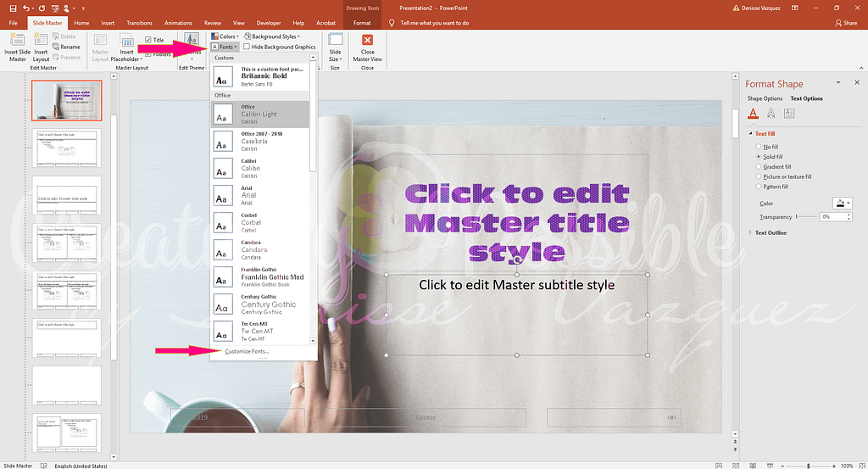Select the Solid fill option

759,157
